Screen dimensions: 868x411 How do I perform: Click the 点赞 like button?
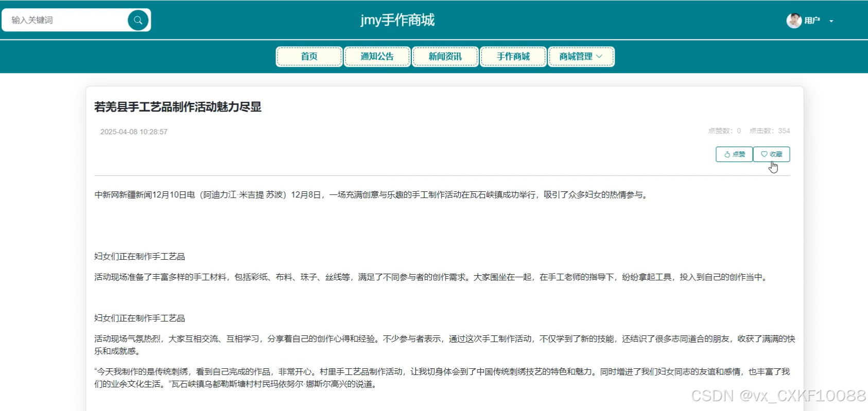(734, 154)
